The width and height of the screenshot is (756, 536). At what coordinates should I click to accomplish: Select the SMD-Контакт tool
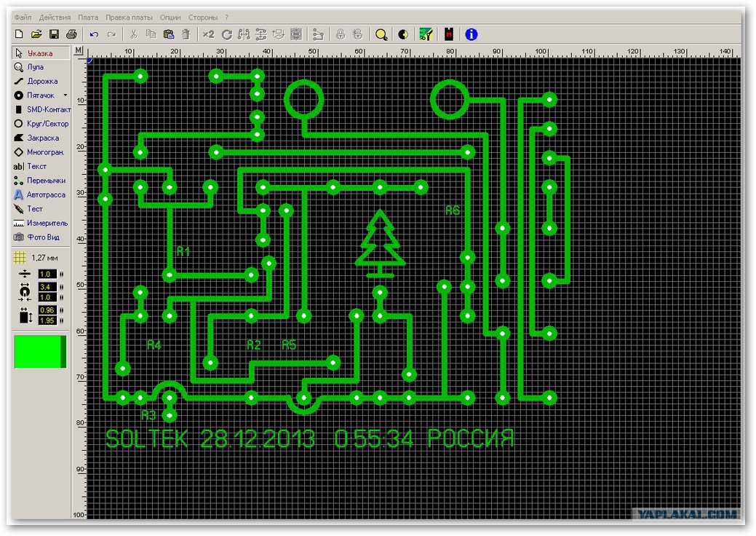(x=41, y=109)
